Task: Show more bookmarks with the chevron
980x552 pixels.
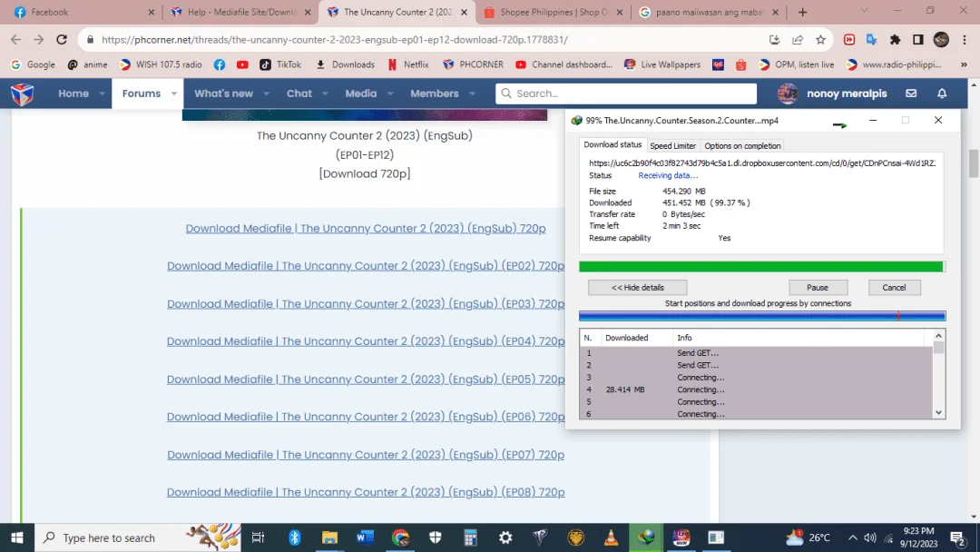Action: coord(964,64)
